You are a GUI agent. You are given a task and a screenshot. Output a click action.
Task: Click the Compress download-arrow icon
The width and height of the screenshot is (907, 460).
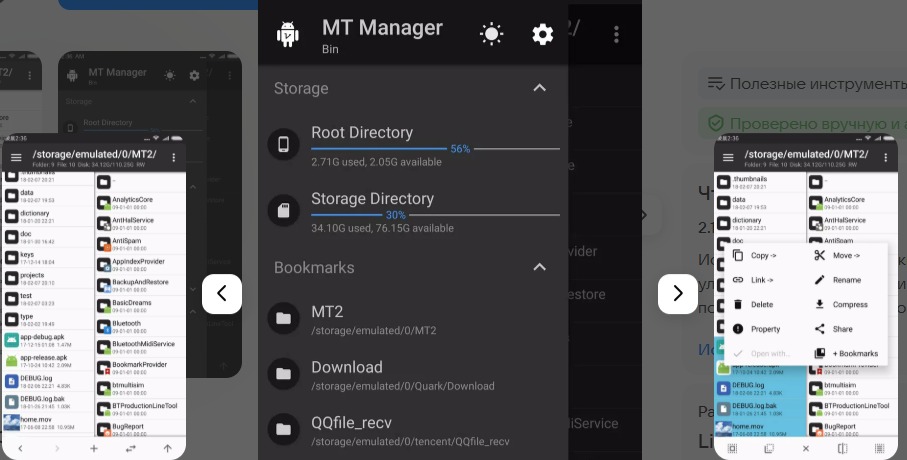click(820, 304)
